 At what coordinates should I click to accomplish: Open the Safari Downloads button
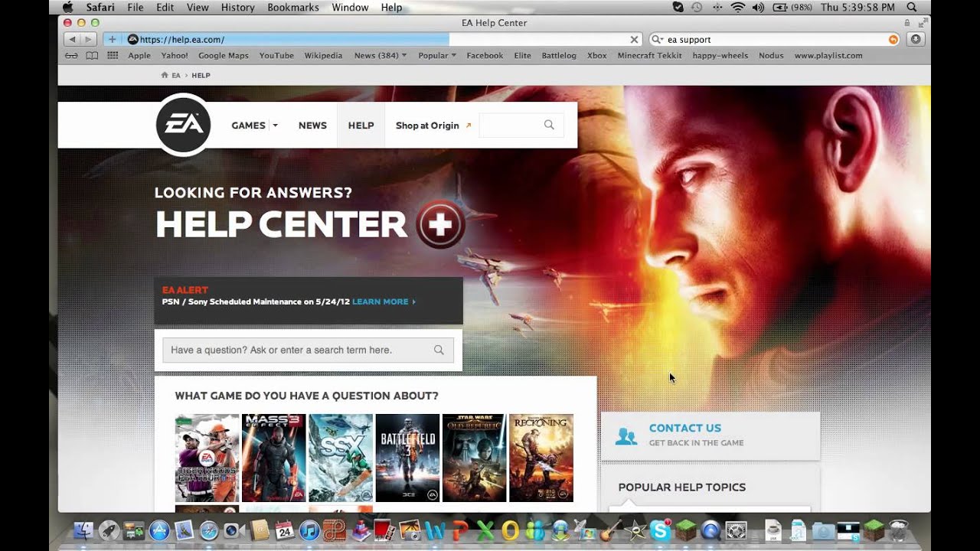(x=916, y=39)
